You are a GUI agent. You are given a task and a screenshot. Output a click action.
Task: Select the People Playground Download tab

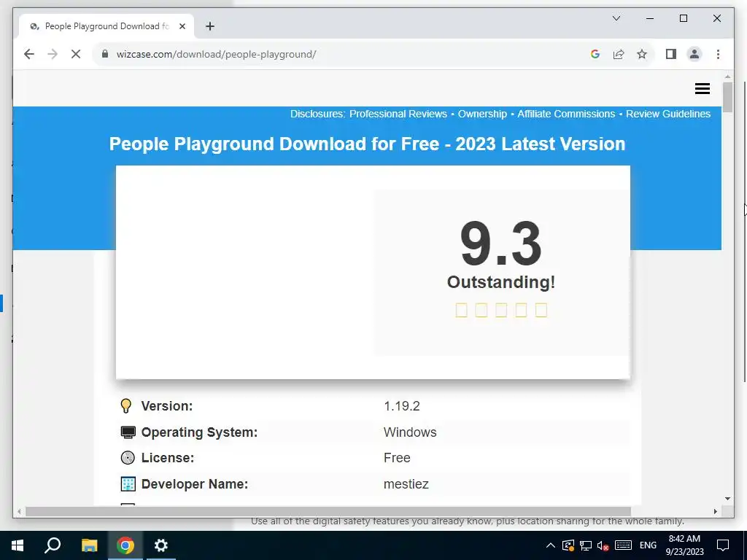click(x=107, y=27)
